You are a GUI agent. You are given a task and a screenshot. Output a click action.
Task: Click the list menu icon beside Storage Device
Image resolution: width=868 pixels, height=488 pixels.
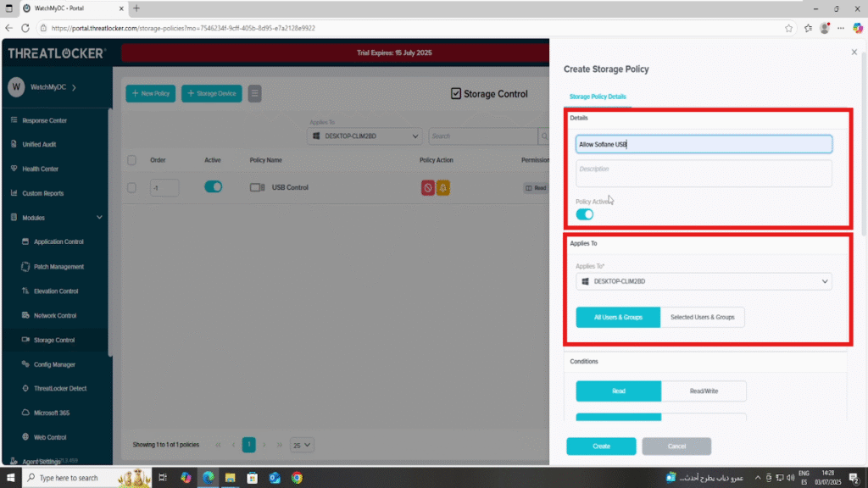click(x=254, y=93)
